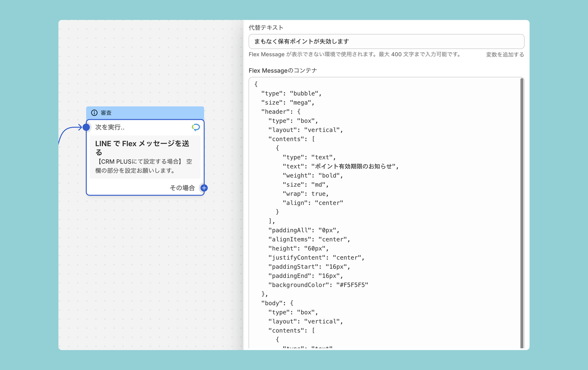The width and height of the screenshot is (588, 370).
Task: Click the info icon beside 審査
Action: (94, 113)
